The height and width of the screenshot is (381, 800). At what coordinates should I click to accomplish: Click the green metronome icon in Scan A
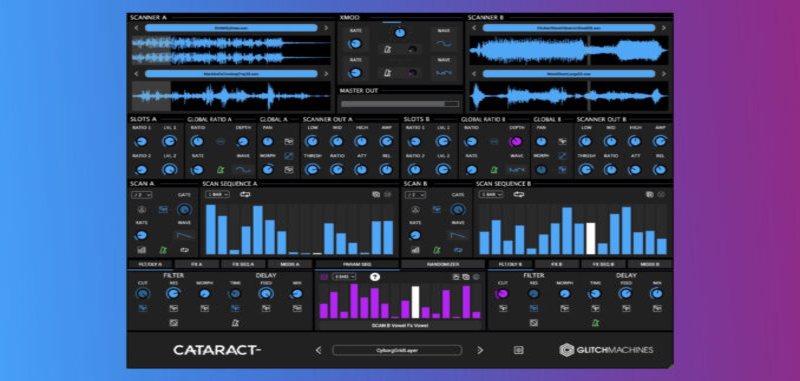[x=163, y=250]
